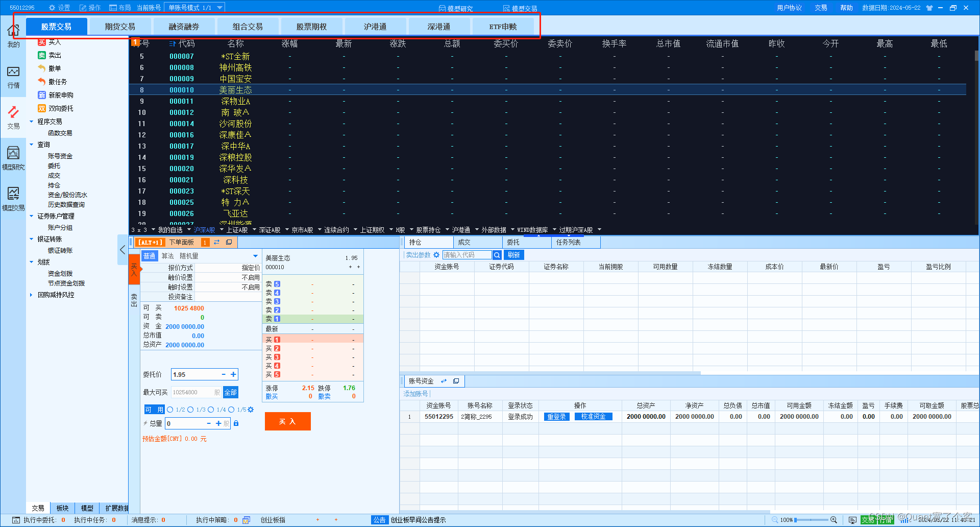The width and height of the screenshot is (980, 527).
Task: Toggle the lock icon beside 总量 field
Action: (x=236, y=423)
